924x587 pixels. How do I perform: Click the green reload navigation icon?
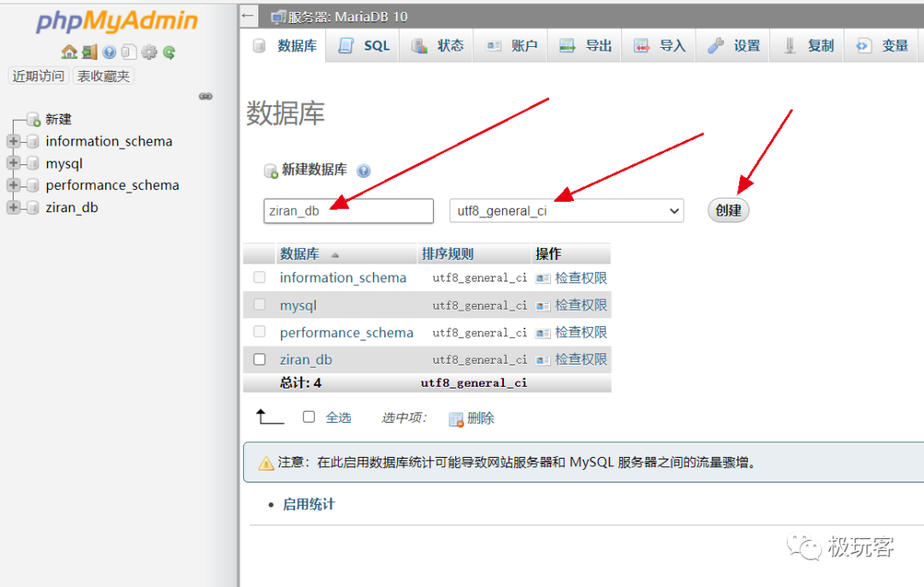(169, 52)
